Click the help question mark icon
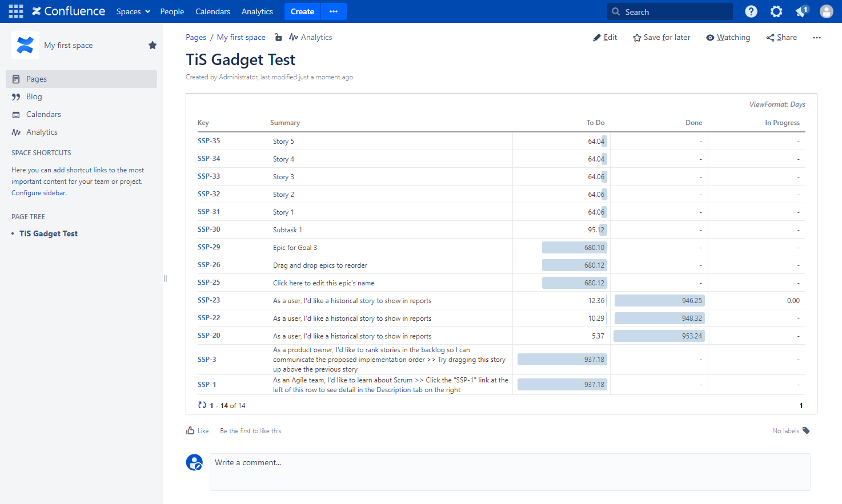 [x=751, y=11]
